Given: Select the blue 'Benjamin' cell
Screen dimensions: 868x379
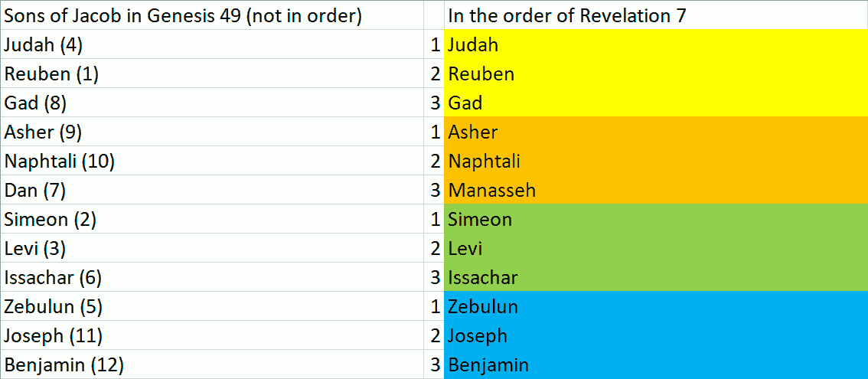Looking at the screenshot, I should point(488,365).
